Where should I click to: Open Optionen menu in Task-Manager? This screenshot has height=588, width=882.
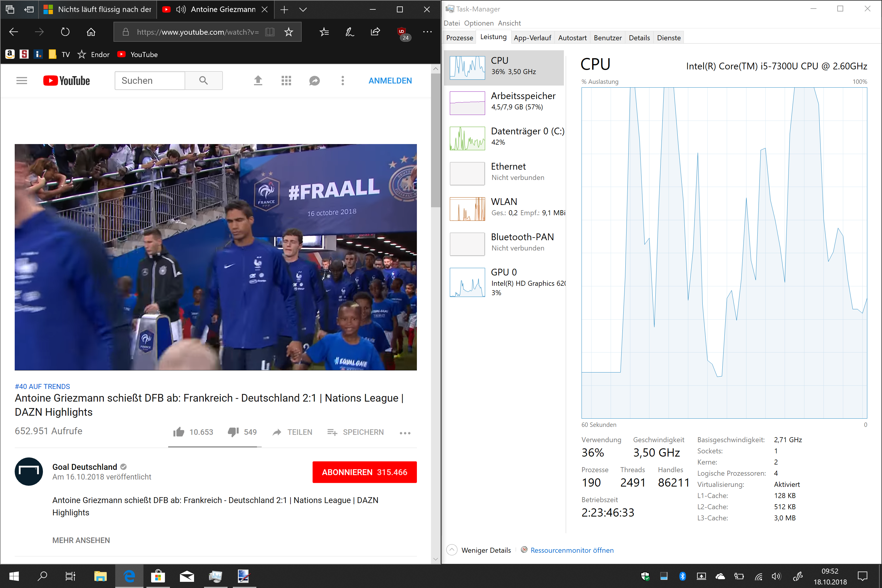pos(479,22)
